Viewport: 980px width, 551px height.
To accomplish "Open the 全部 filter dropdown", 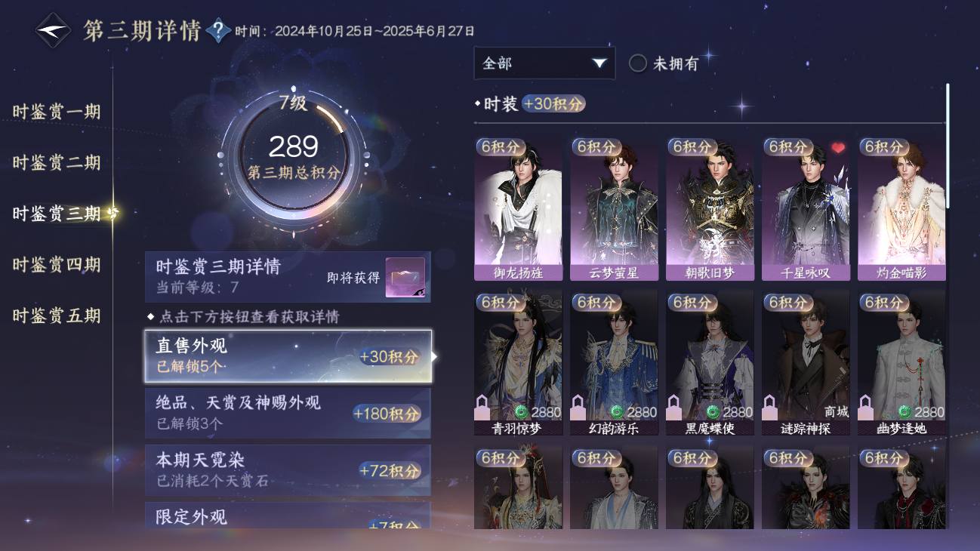I will pos(544,63).
